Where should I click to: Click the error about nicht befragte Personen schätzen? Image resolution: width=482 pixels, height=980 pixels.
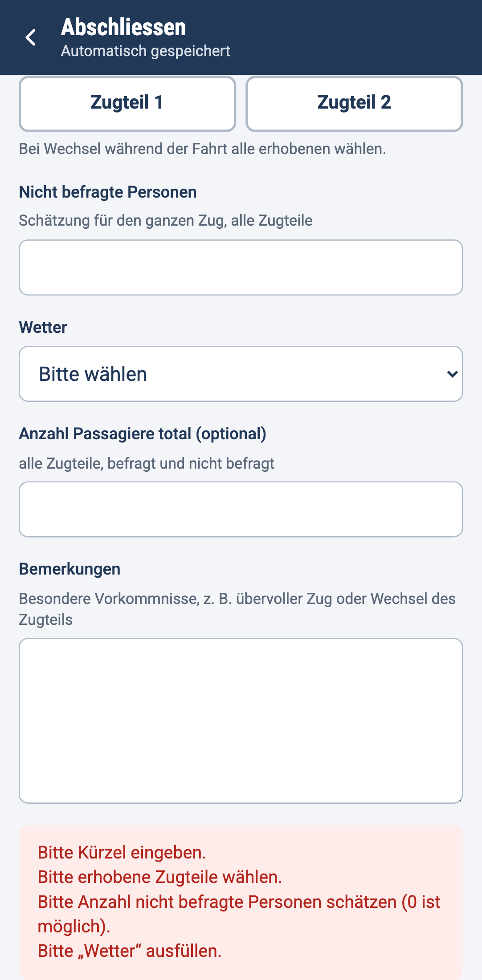[x=239, y=914]
